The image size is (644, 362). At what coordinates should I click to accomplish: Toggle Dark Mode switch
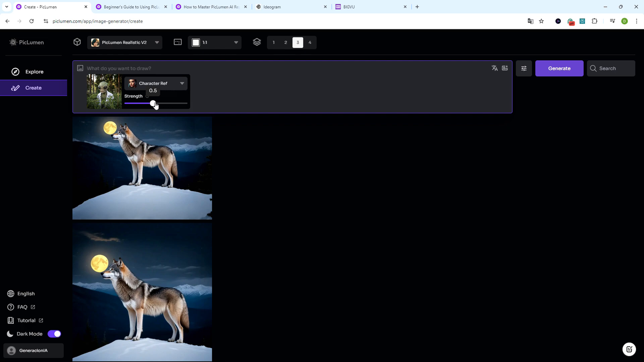click(54, 333)
